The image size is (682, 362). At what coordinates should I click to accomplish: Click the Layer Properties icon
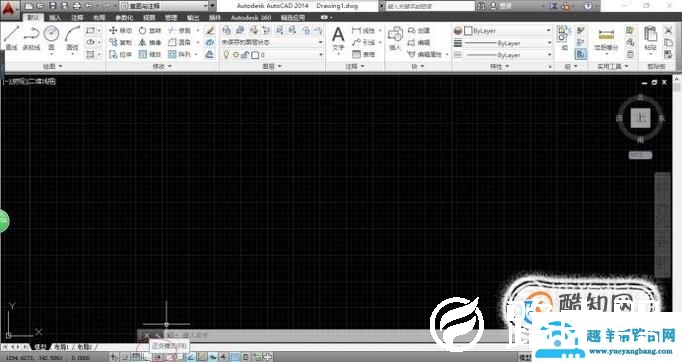pyautogui.click(x=226, y=30)
